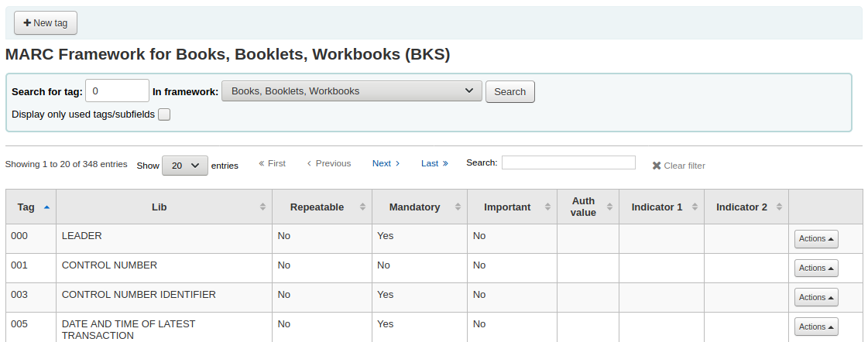Go to Next page of entries

click(386, 163)
